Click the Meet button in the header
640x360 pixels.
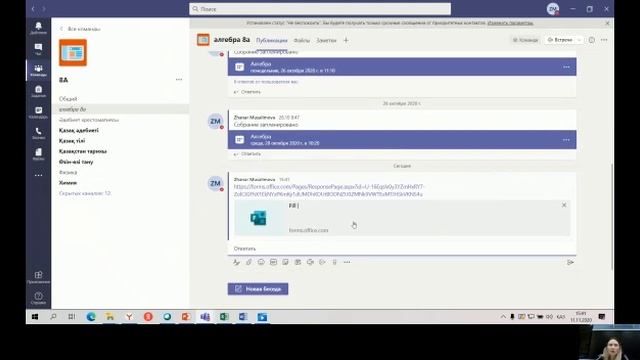[x=560, y=40]
